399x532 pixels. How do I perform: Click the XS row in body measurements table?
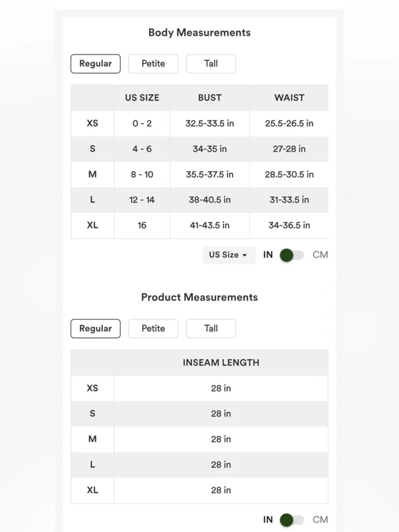coord(199,123)
